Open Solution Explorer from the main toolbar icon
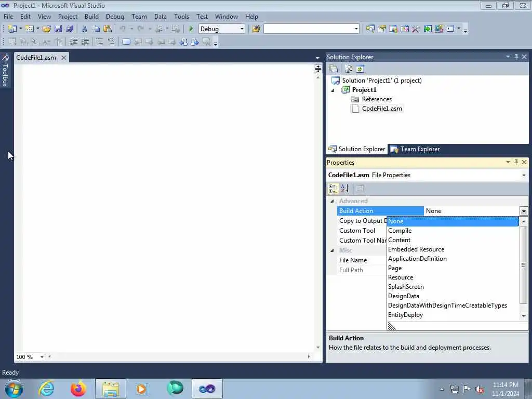 (370, 29)
